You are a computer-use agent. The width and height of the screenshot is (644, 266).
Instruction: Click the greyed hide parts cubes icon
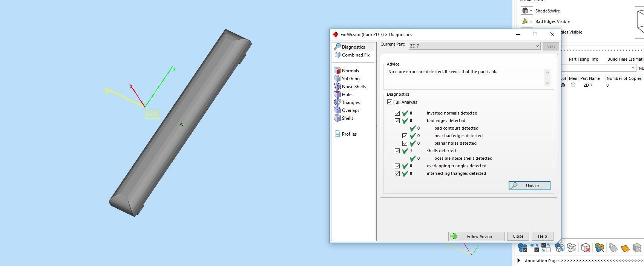tap(572, 248)
